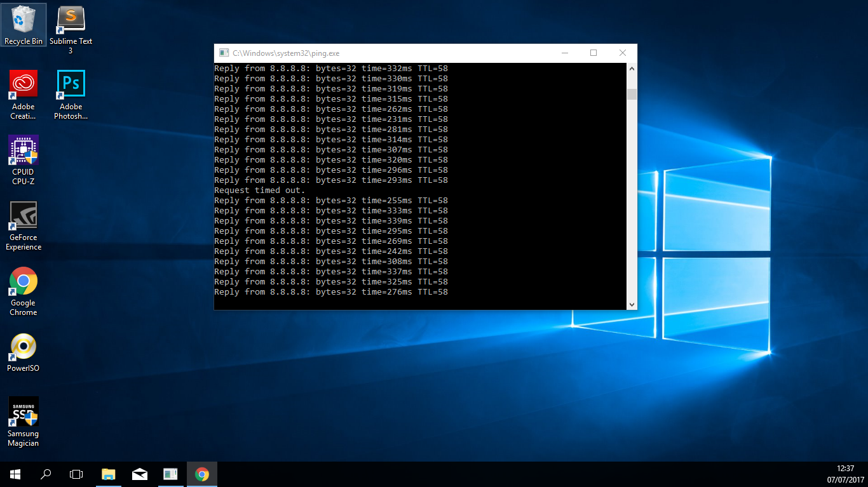Click the reply line with time=320ms
Image resolution: width=868 pixels, height=487 pixels.
(331, 160)
